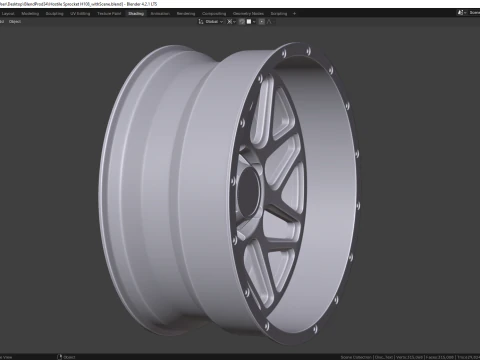Toggle proportional editing in header
This screenshot has width=480, height=360.
click(261, 22)
